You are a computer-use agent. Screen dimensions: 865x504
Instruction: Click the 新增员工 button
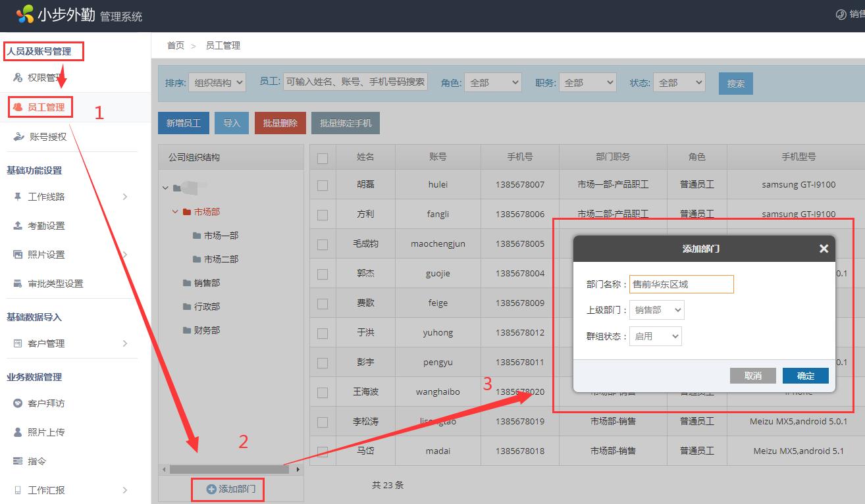(x=184, y=123)
